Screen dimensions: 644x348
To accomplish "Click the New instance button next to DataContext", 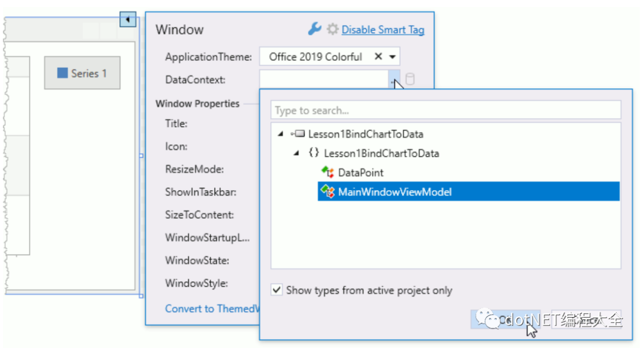I will point(394,78).
